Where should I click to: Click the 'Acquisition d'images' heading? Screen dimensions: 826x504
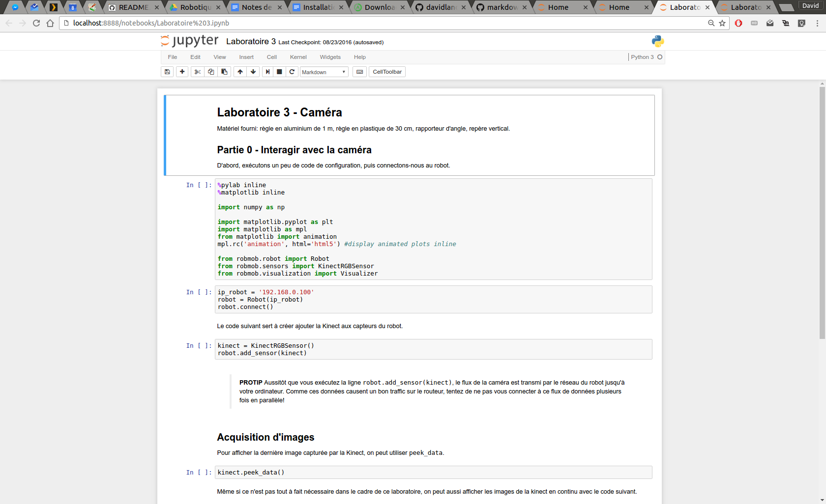[265, 437]
